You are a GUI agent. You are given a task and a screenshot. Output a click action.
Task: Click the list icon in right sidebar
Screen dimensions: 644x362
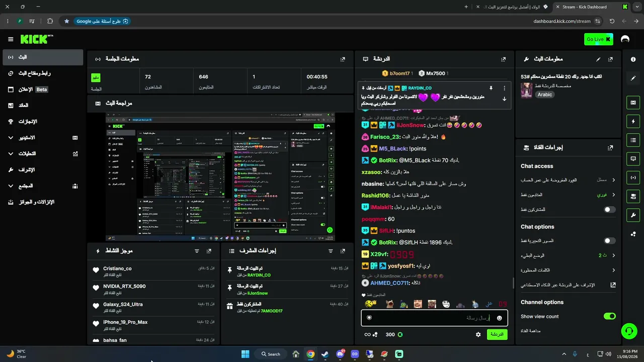pos(633,140)
